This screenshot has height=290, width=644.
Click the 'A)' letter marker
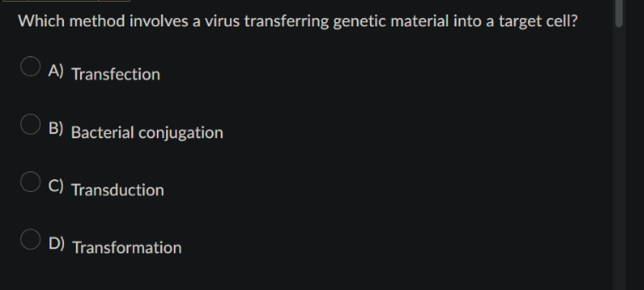[56, 71]
